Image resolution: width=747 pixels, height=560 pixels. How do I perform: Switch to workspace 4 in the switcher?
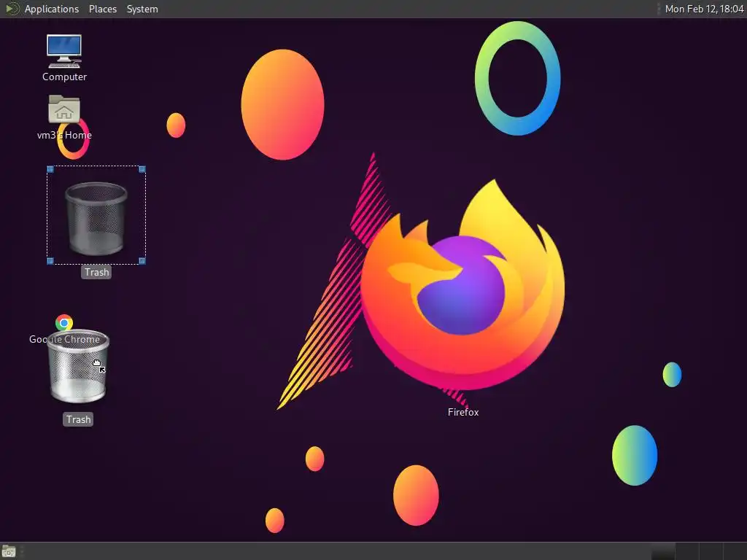pos(735,551)
